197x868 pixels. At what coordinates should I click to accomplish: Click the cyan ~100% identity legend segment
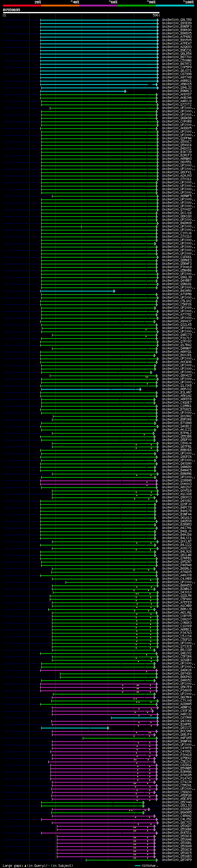(x=175, y=6)
